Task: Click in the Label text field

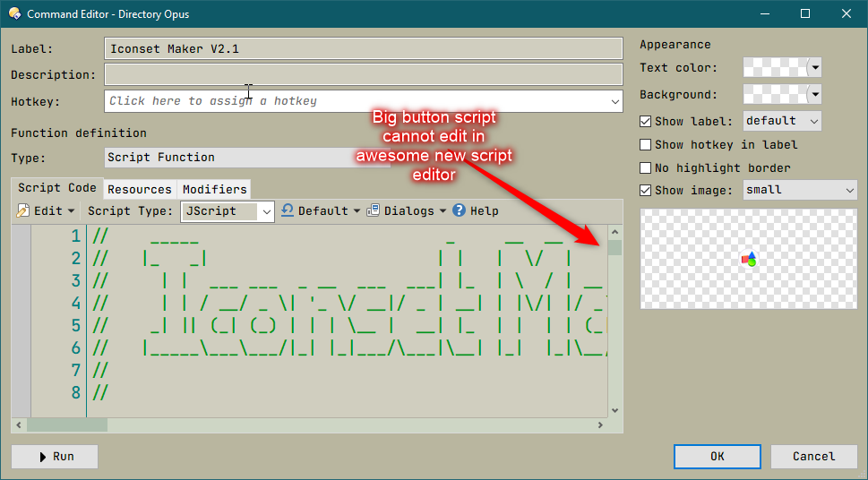Action: coord(364,48)
